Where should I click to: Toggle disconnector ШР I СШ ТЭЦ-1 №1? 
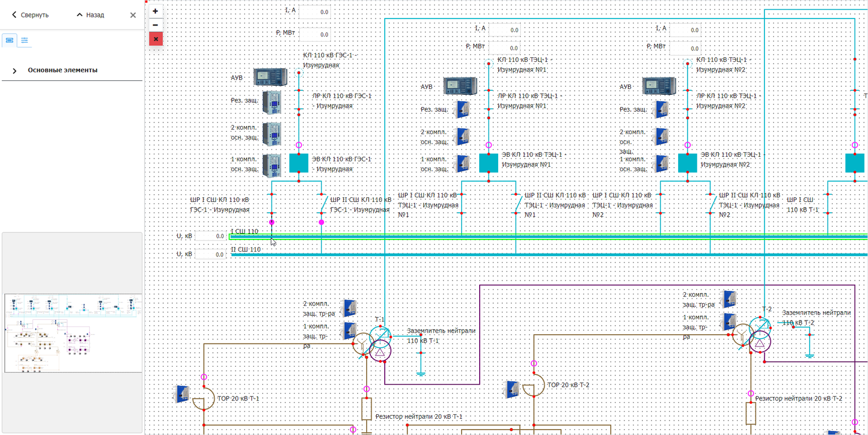pyautogui.click(x=462, y=204)
